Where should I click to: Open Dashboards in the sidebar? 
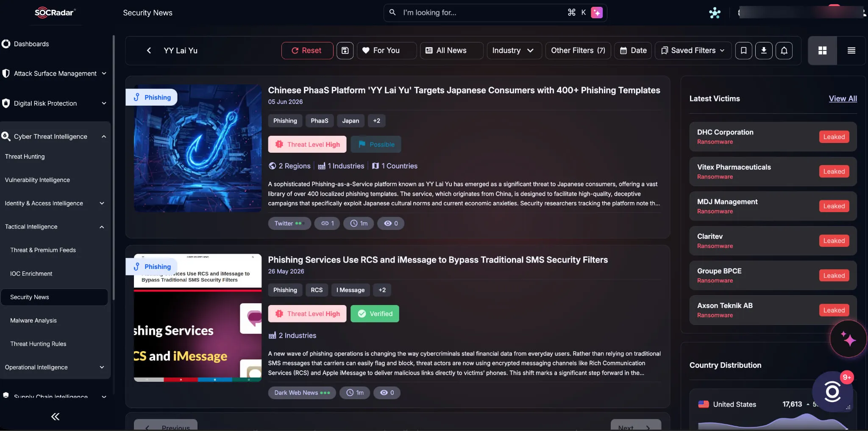(31, 44)
